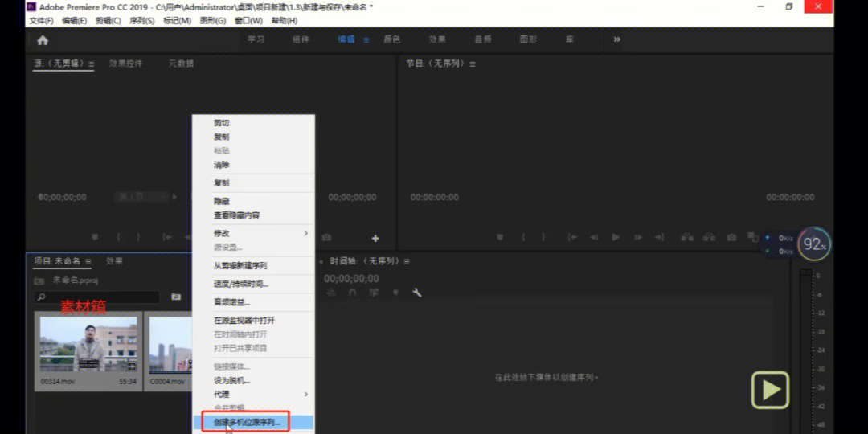Open the 文件(F) menu
868x434 pixels.
(x=41, y=20)
